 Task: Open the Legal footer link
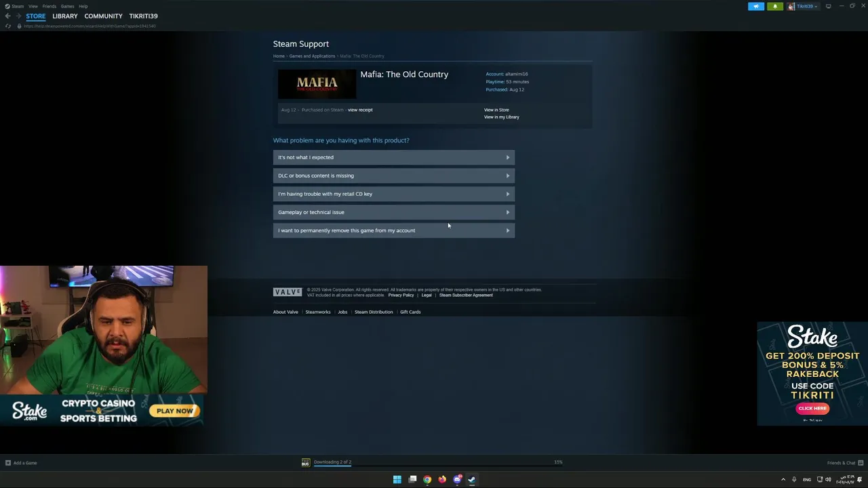(427, 296)
